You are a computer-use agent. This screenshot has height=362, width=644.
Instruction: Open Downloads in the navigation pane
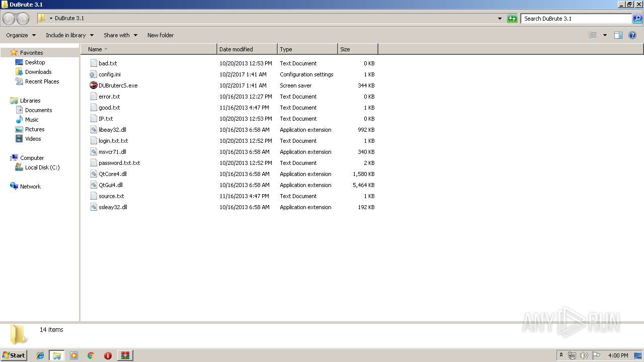pos(38,72)
